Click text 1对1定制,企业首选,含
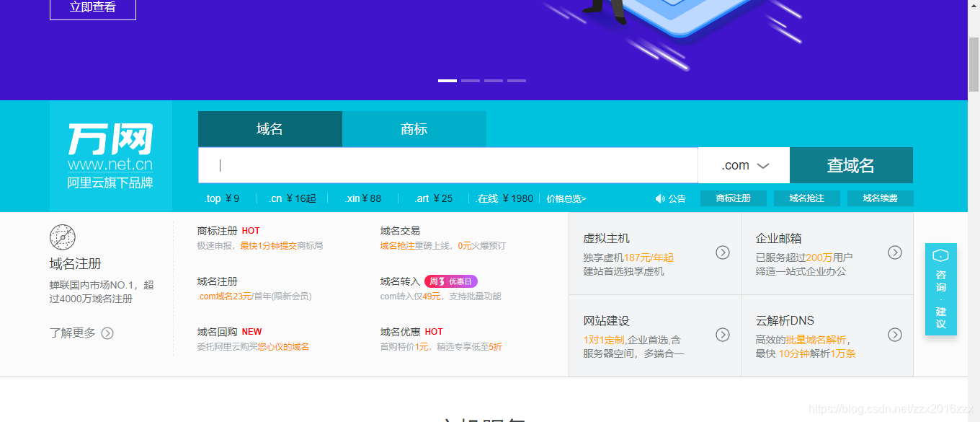The height and width of the screenshot is (422, 980). coord(632,340)
